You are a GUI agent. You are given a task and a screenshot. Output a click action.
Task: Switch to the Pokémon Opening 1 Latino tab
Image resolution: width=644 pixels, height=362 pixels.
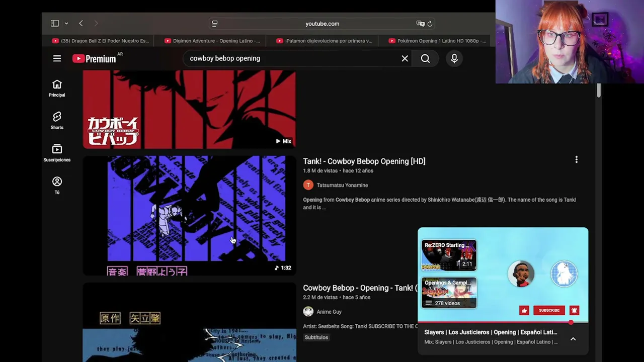[437, 41]
